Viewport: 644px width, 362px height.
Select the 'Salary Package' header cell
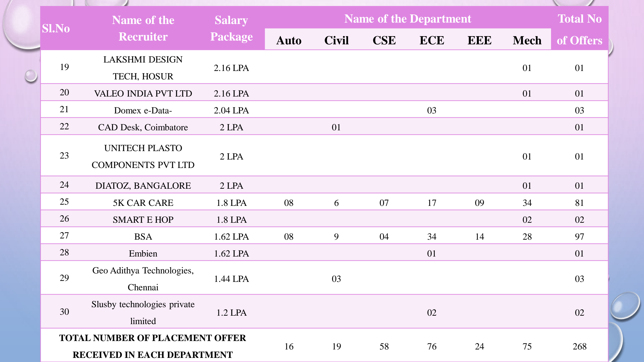point(231,28)
